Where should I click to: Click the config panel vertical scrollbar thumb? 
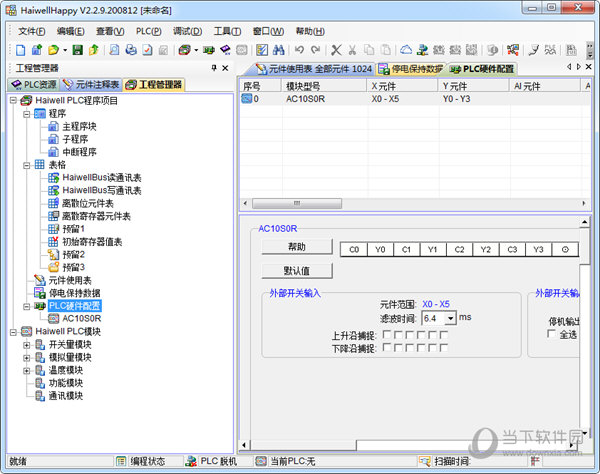(x=585, y=247)
